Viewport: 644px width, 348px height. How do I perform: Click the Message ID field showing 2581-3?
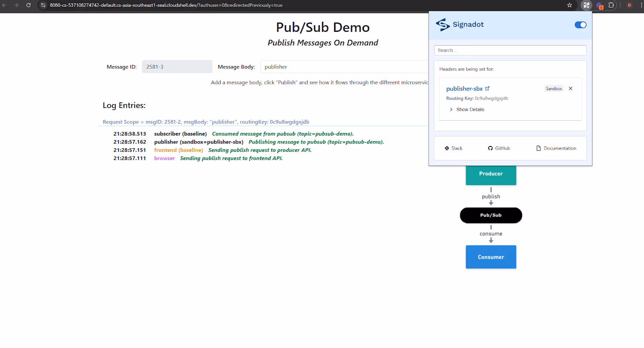pyautogui.click(x=177, y=67)
